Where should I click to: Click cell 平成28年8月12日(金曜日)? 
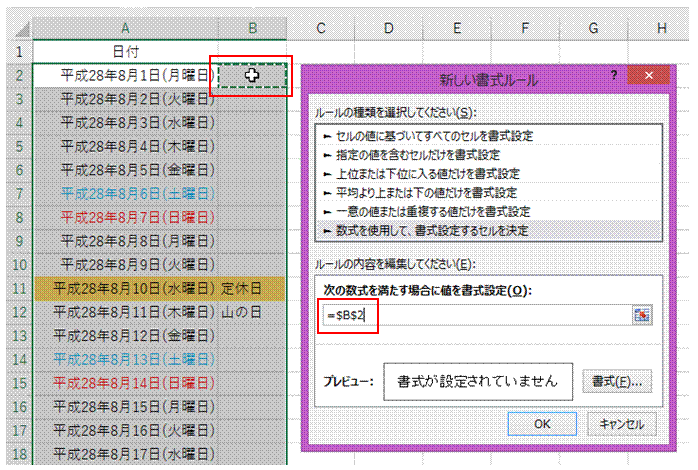(x=126, y=336)
